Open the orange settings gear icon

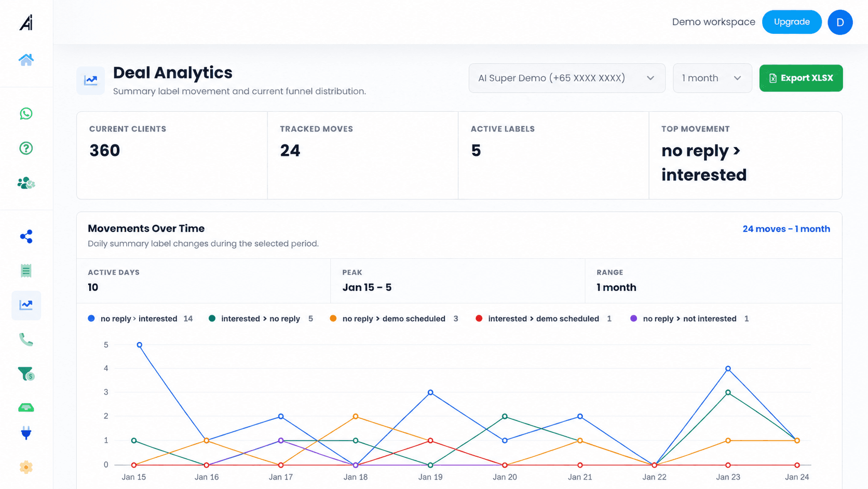26,467
